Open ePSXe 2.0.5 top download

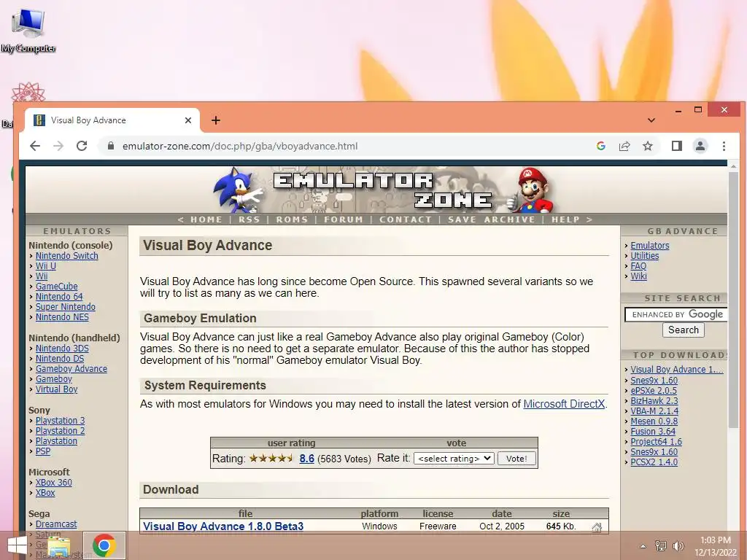(654, 391)
